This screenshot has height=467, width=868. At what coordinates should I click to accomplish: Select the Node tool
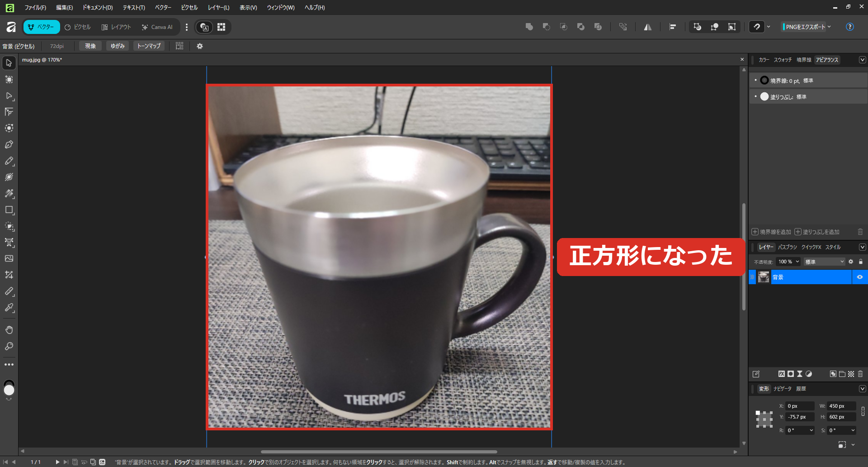9,95
